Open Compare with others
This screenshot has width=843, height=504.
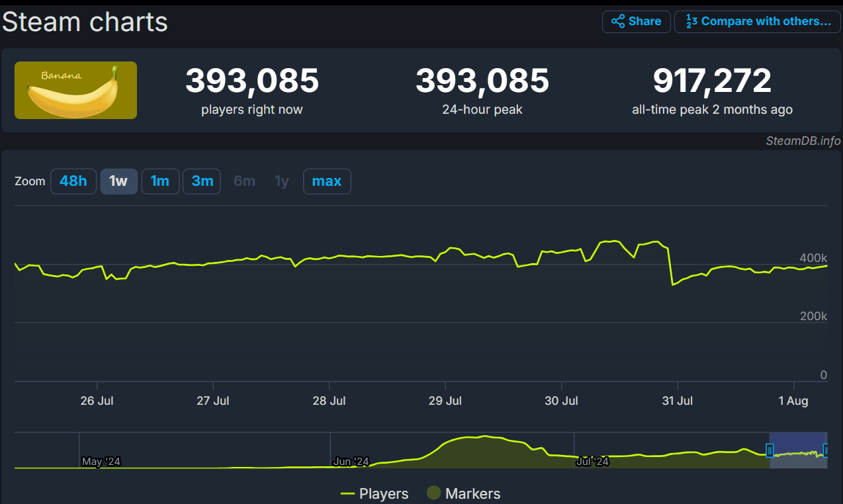[758, 21]
